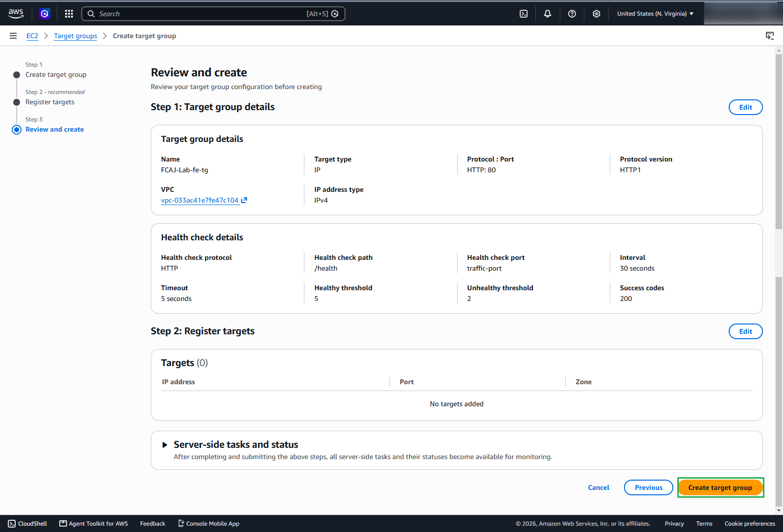
Task: Open the services grid menu
Action: (x=69, y=14)
